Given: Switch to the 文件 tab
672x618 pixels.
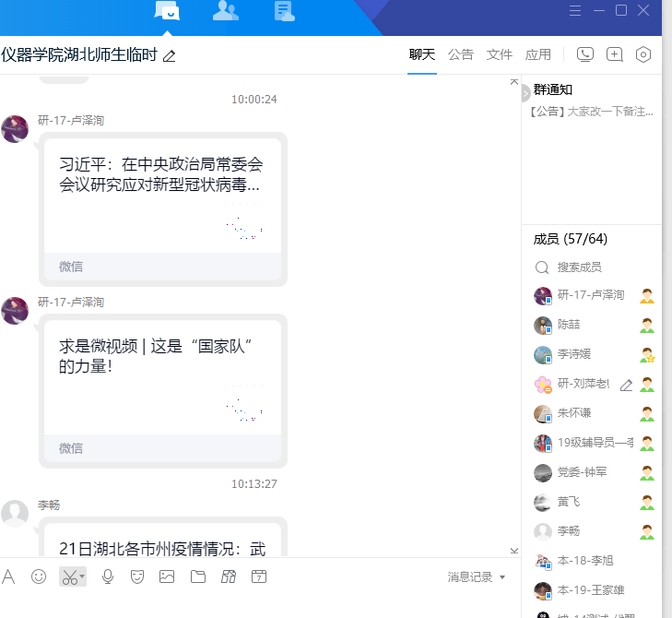Looking at the screenshot, I should [x=500, y=54].
